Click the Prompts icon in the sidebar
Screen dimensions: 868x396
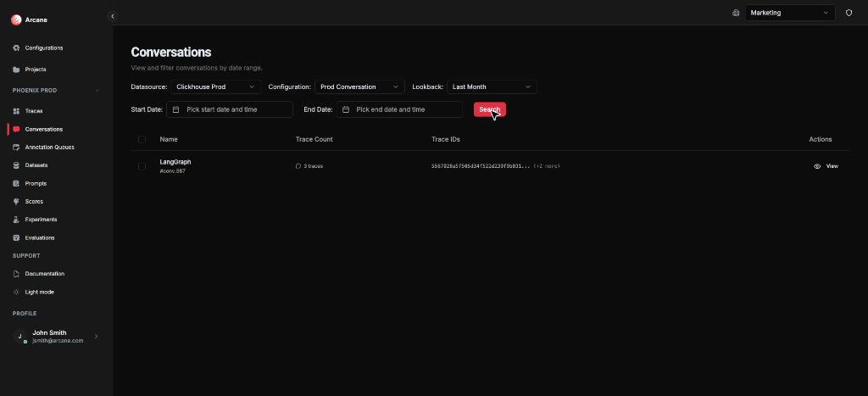[x=16, y=183]
